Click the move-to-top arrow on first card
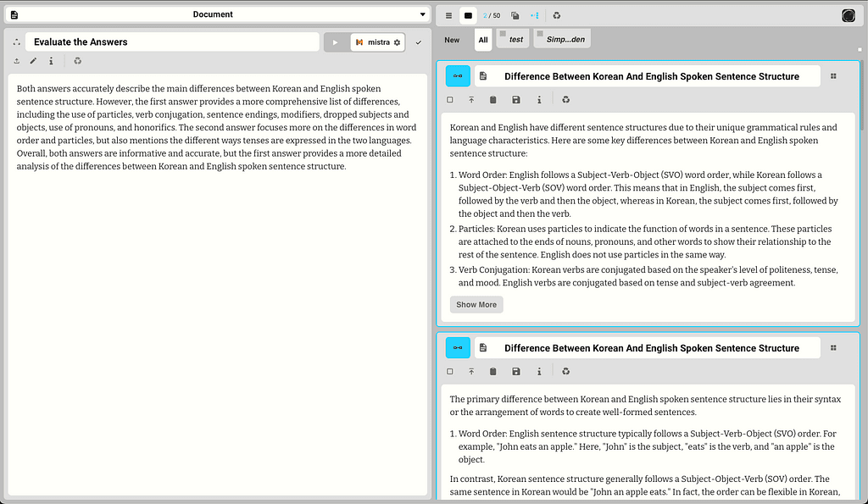868x504 pixels. [x=471, y=100]
